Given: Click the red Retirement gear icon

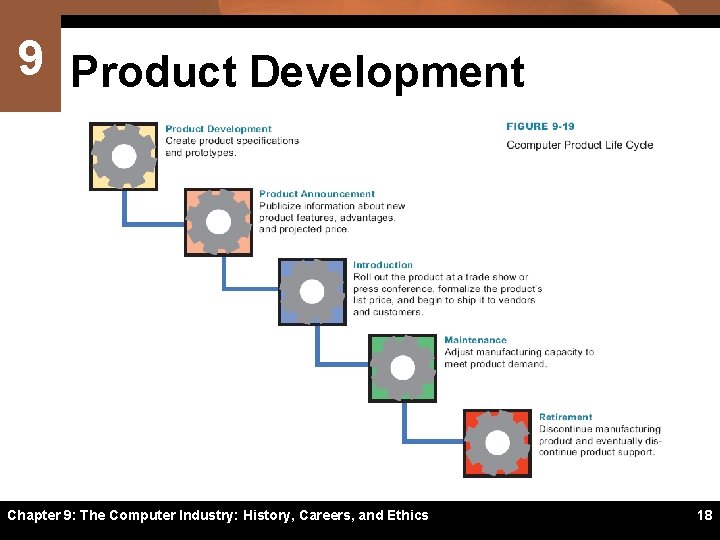Looking at the screenshot, I should 497,443.
